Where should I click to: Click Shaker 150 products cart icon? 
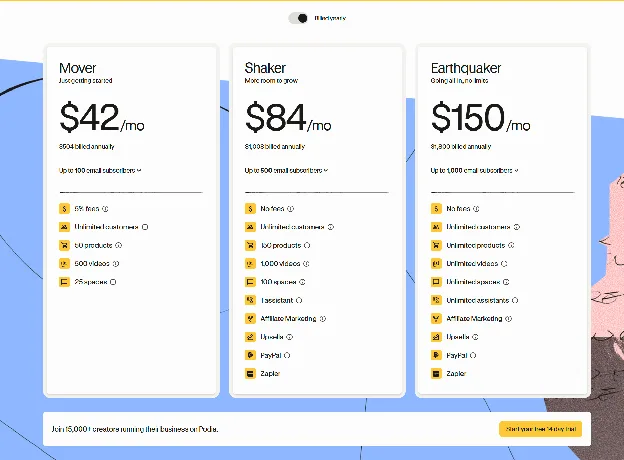(x=250, y=245)
